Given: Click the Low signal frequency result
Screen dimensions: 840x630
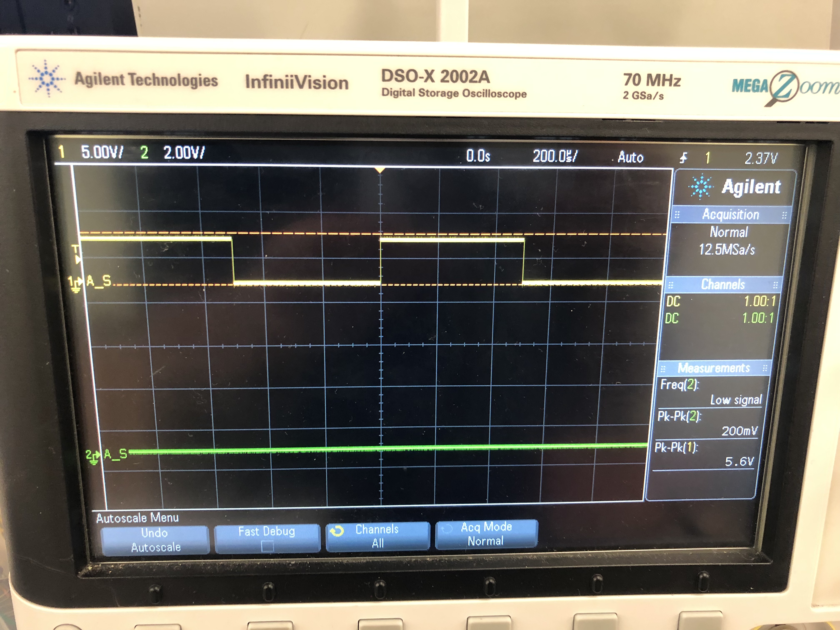Looking at the screenshot, I should pos(736,400).
